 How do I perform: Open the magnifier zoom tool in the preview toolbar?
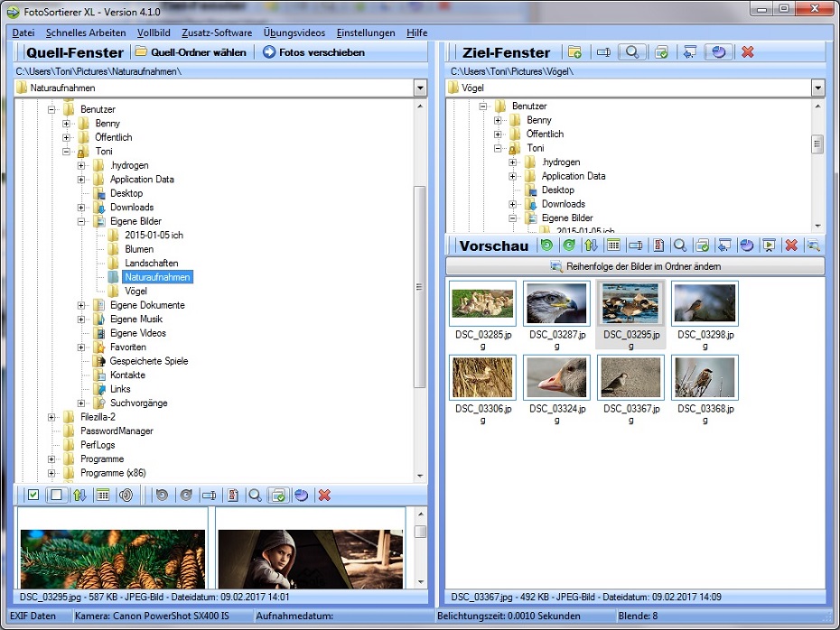680,245
